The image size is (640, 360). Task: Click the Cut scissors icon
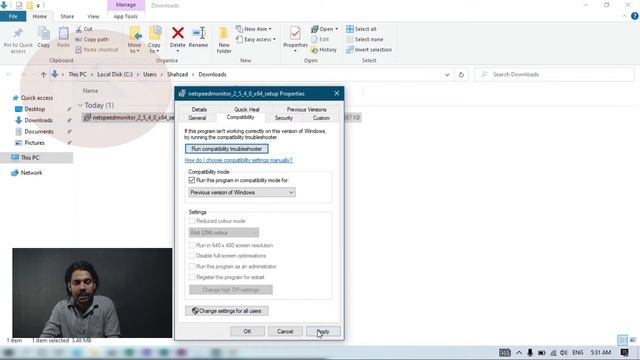[79, 29]
